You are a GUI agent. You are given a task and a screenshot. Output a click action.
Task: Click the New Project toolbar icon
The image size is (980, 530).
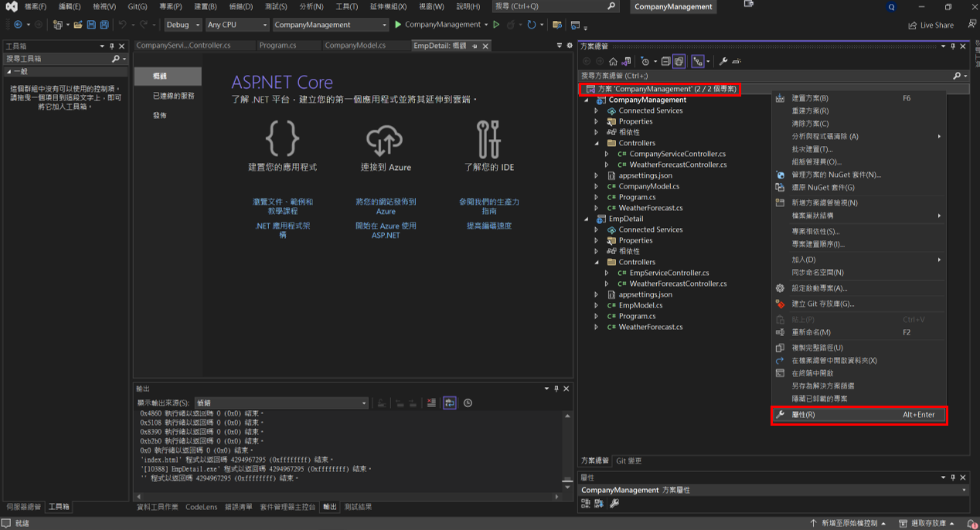pyautogui.click(x=59, y=25)
